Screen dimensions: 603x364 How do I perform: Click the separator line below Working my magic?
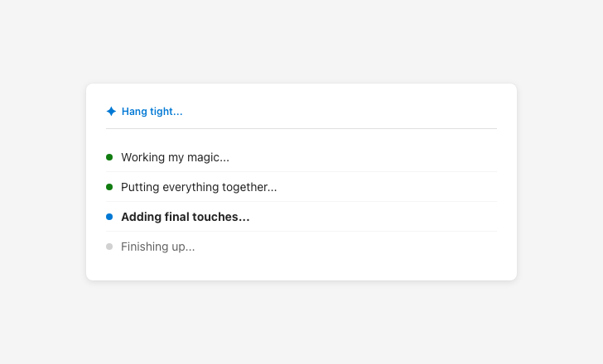301,172
